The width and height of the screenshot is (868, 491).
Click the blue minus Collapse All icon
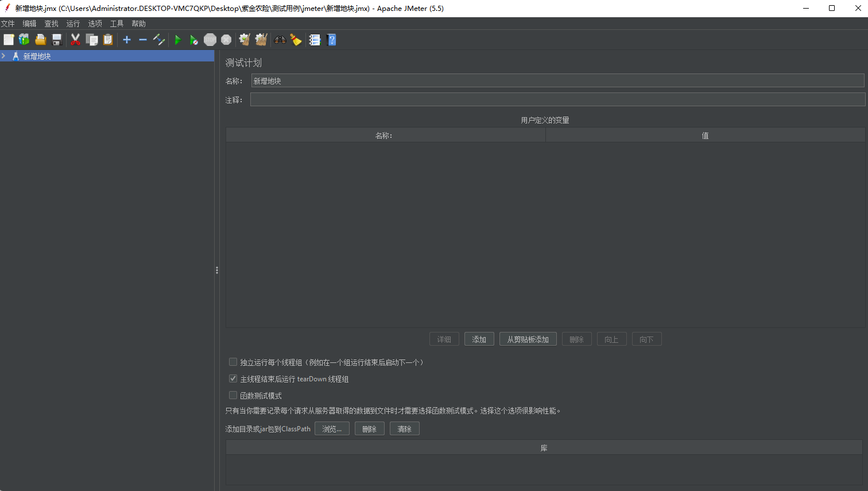[143, 40]
